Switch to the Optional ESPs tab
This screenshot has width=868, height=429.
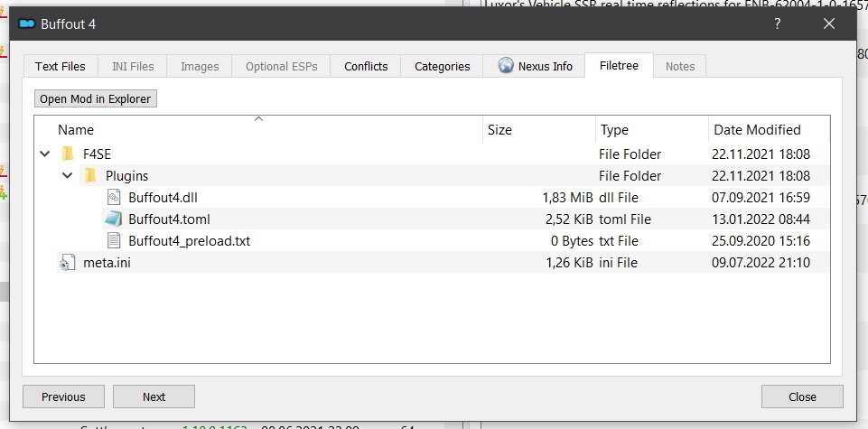(281, 67)
